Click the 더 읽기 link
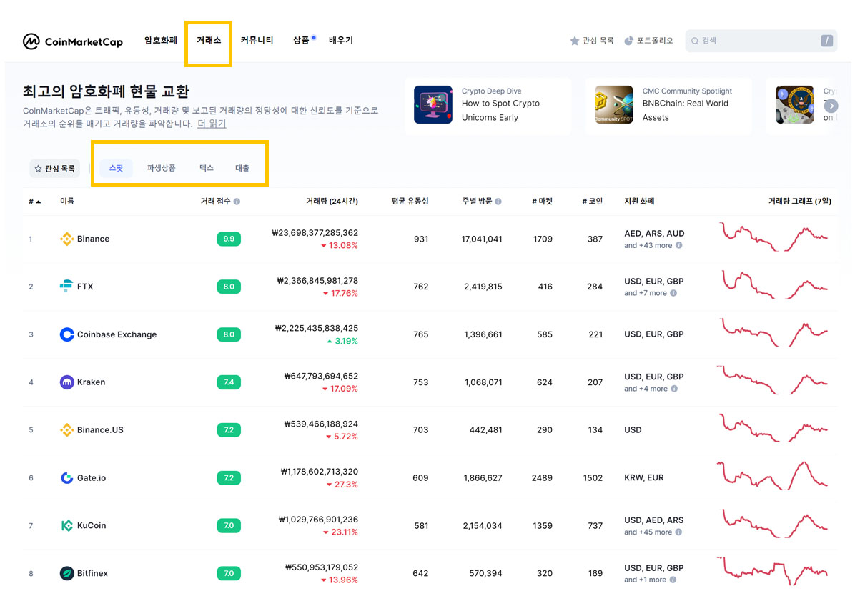 (212, 124)
